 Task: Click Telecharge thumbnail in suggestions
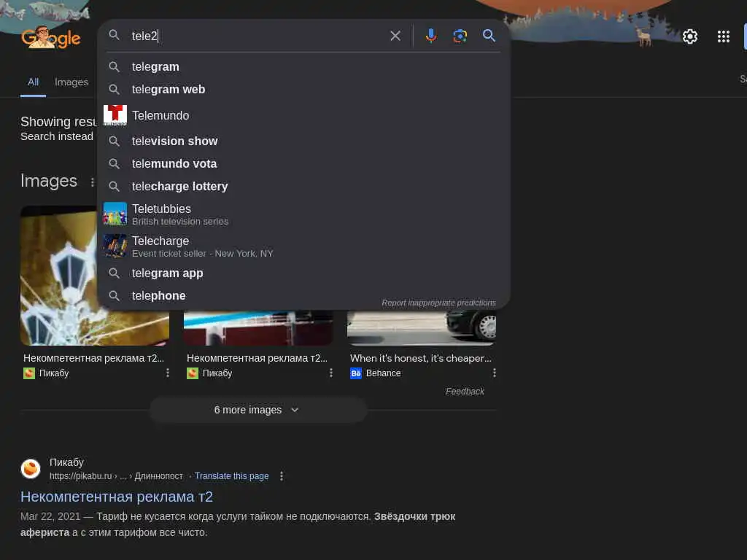[x=115, y=246]
